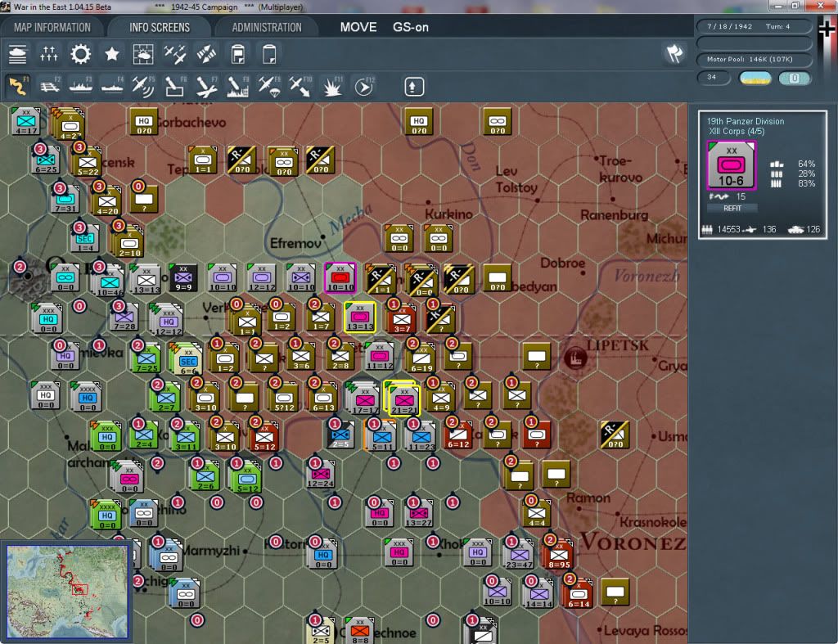Viewport: 838px width, 644px height.
Task: Click the crossed flags end turn icon
Action: click(674, 53)
